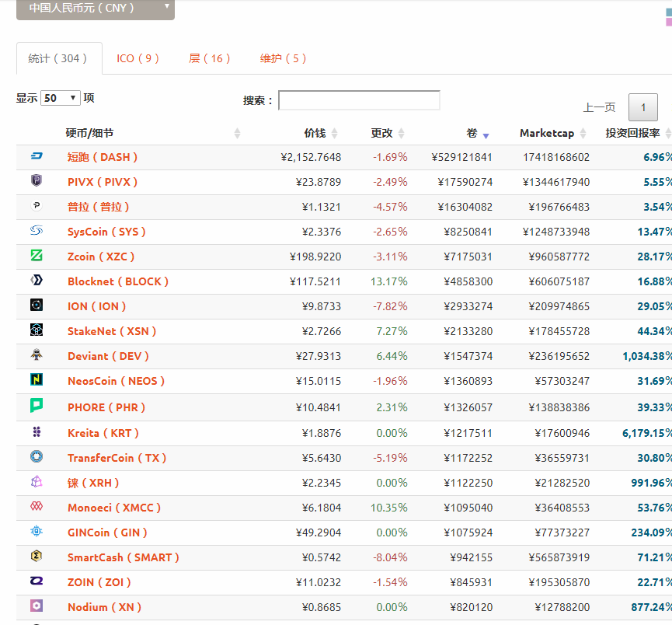Switch to the 层 ( 16 ) tab
Image resolution: width=672 pixels, height=625 pixels.
click(x=210, y=58)
